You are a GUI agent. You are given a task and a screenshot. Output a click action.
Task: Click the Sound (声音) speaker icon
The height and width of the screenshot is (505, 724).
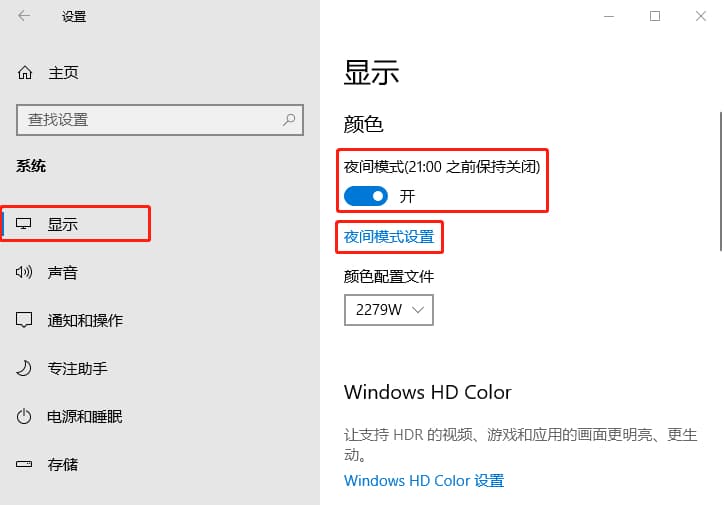click(25, 272)
